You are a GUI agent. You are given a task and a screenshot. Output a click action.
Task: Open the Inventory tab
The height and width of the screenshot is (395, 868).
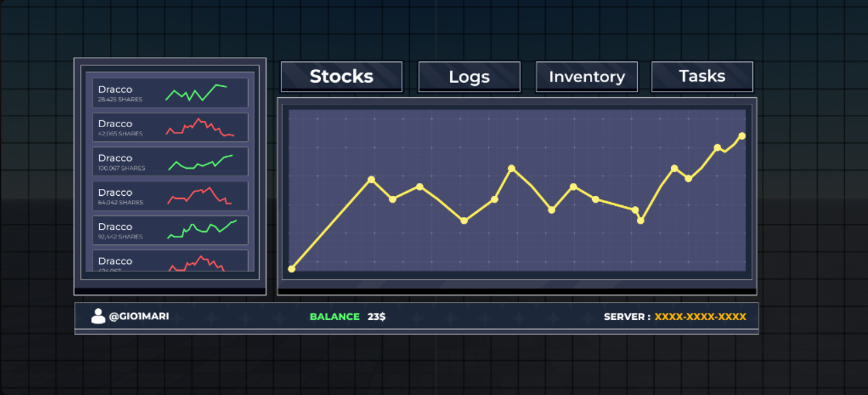[587, 77]
